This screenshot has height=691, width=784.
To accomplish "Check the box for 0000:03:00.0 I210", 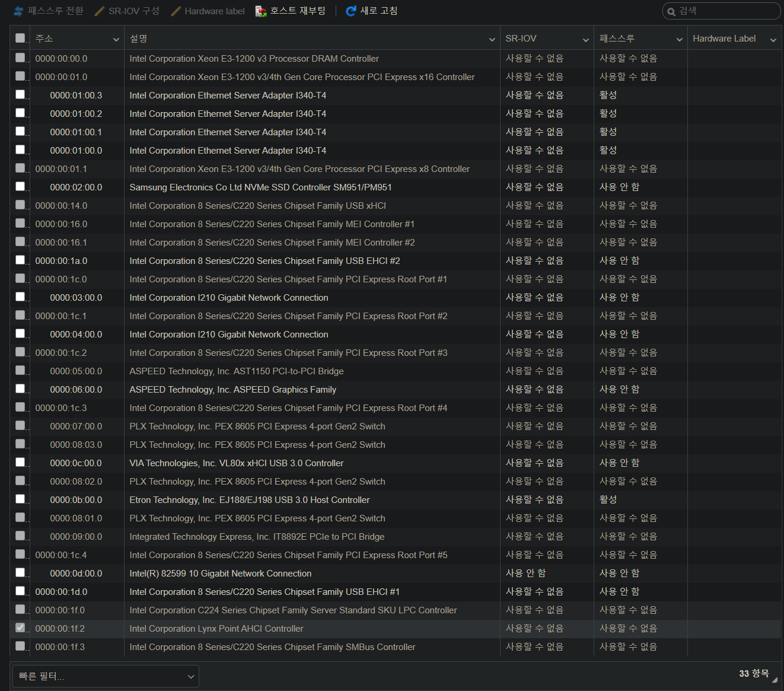I will click(20, 297).
